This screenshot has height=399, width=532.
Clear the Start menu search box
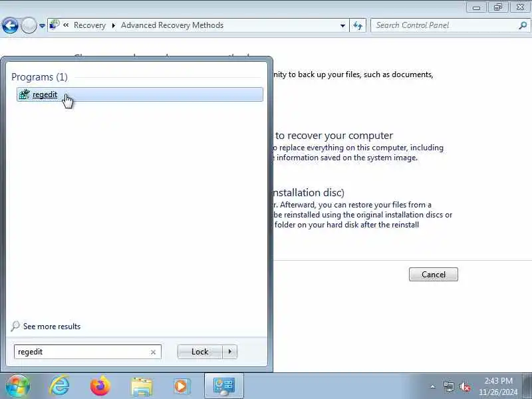(153, 352)
